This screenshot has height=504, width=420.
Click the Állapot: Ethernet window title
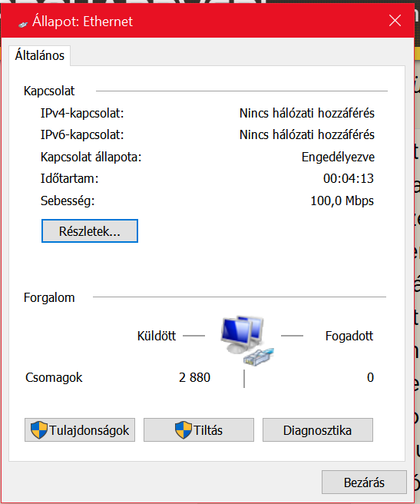tap(82, 22)
